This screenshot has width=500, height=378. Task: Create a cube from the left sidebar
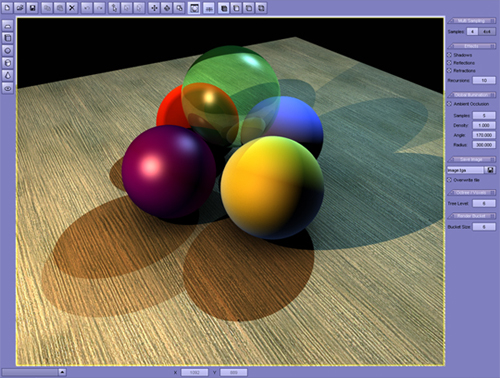click(8, 38)
